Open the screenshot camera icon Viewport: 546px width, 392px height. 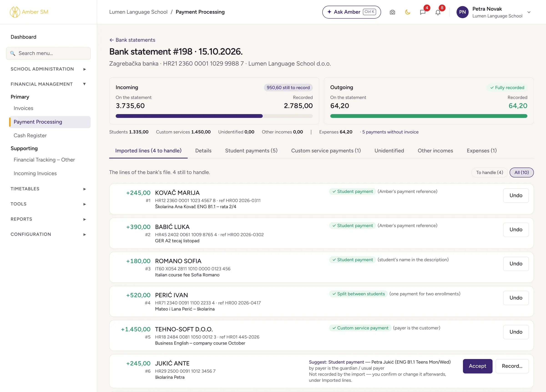point(392,12)
